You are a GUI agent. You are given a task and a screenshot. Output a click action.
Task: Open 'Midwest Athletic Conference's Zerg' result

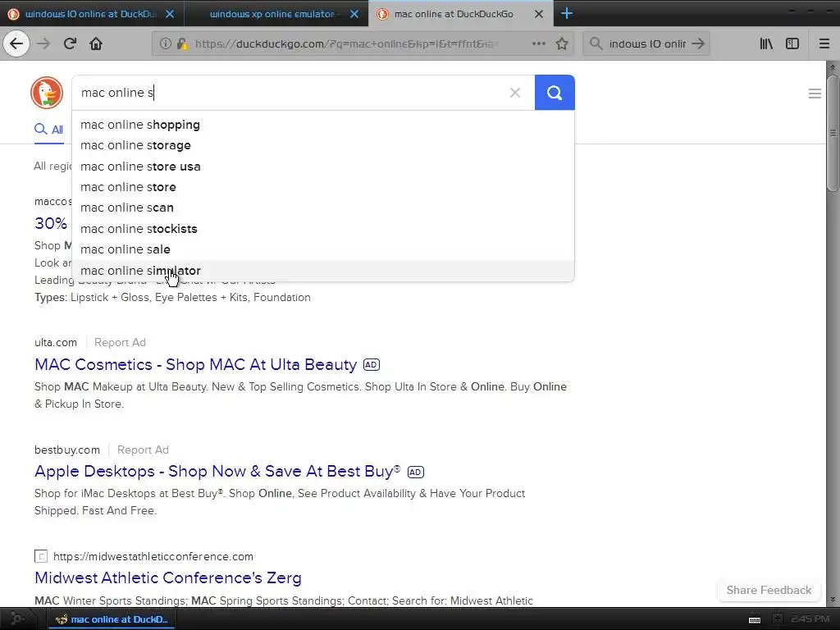coord(167,577)
